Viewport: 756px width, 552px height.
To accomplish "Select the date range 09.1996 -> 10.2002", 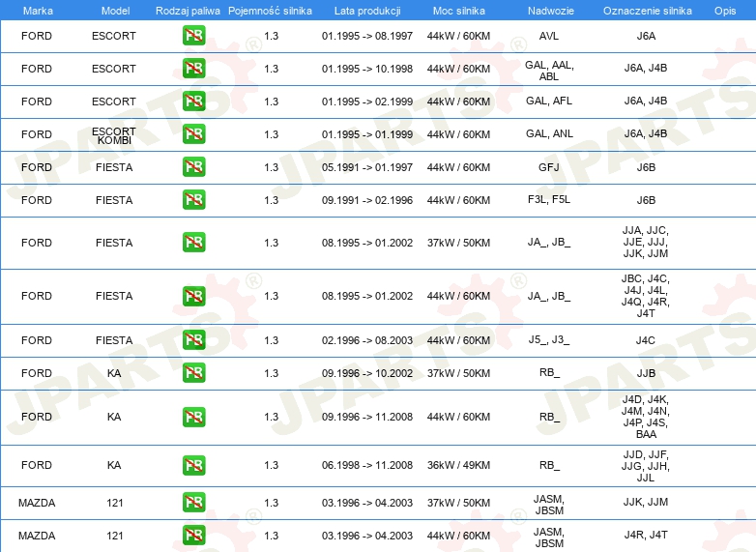I will (x=367, y=373).
